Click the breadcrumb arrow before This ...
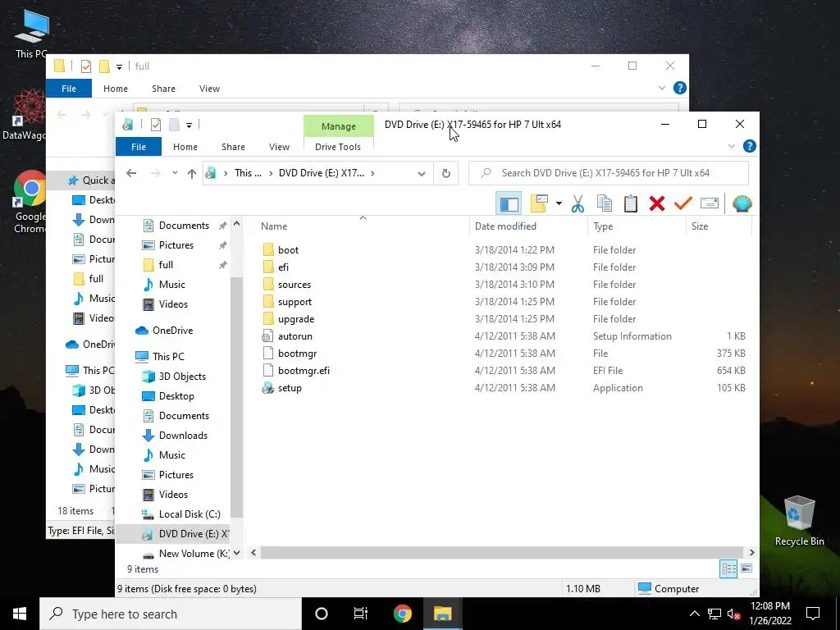840x630 pixels. (x=226, y=173)
